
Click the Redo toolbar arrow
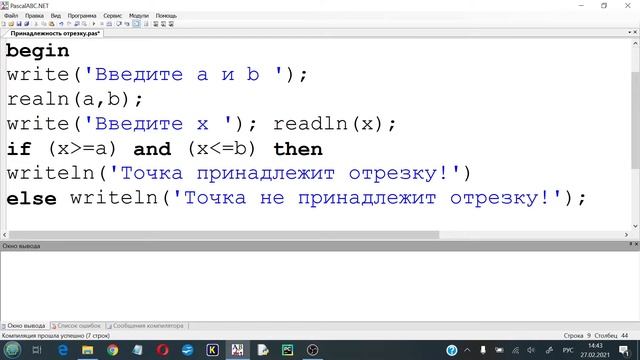click(x=69, y=24)
